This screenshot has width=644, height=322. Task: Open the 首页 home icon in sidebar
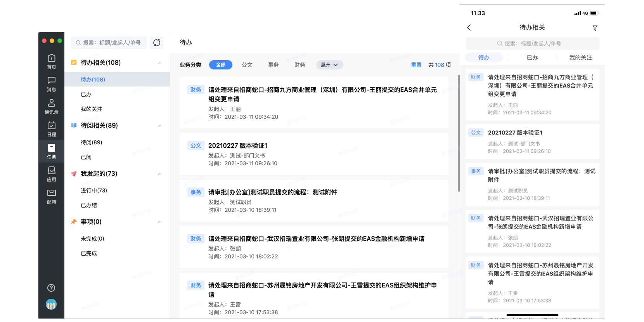(x=51, y=61)
